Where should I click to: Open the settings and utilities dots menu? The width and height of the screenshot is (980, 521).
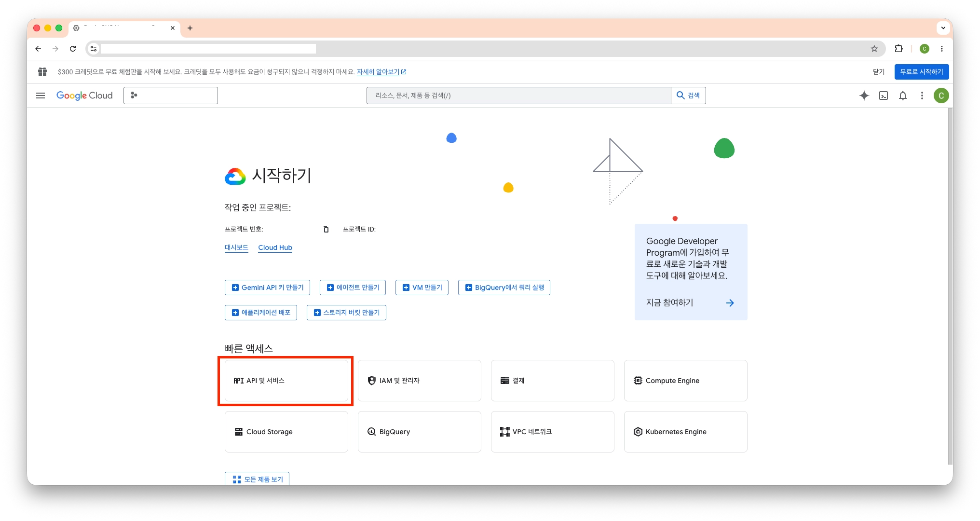[x=922, y=96]
